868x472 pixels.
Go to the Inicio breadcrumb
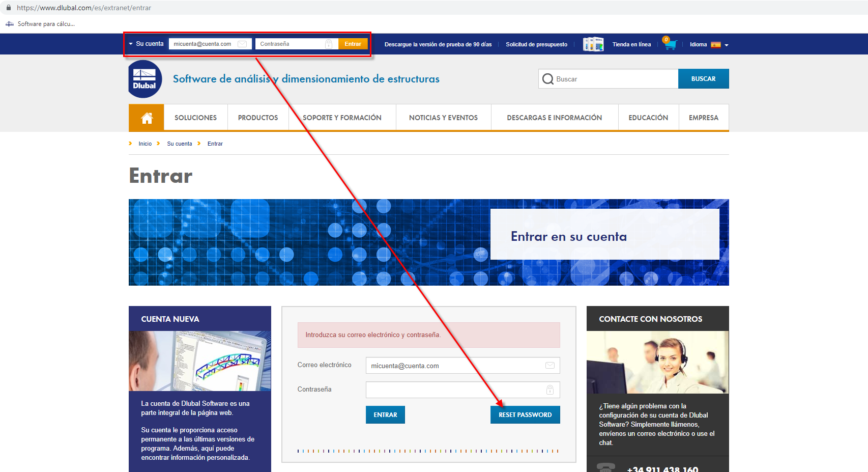coord(145,144)
